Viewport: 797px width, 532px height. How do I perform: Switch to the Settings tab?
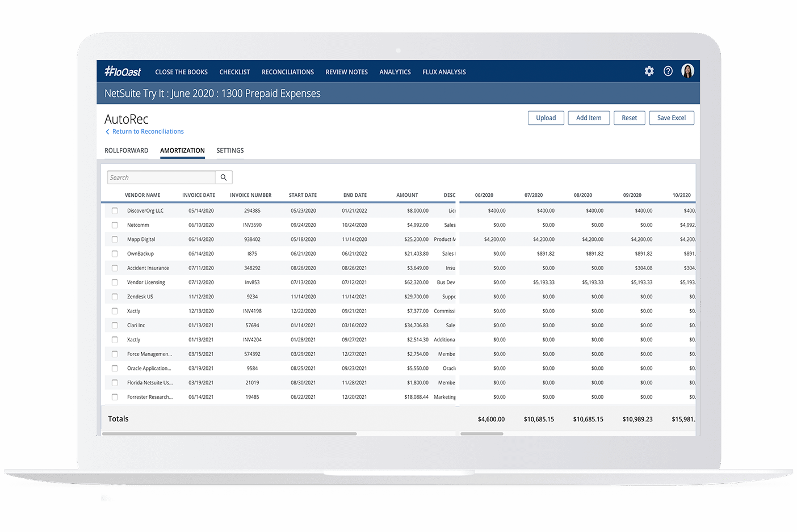click(230, 150)
